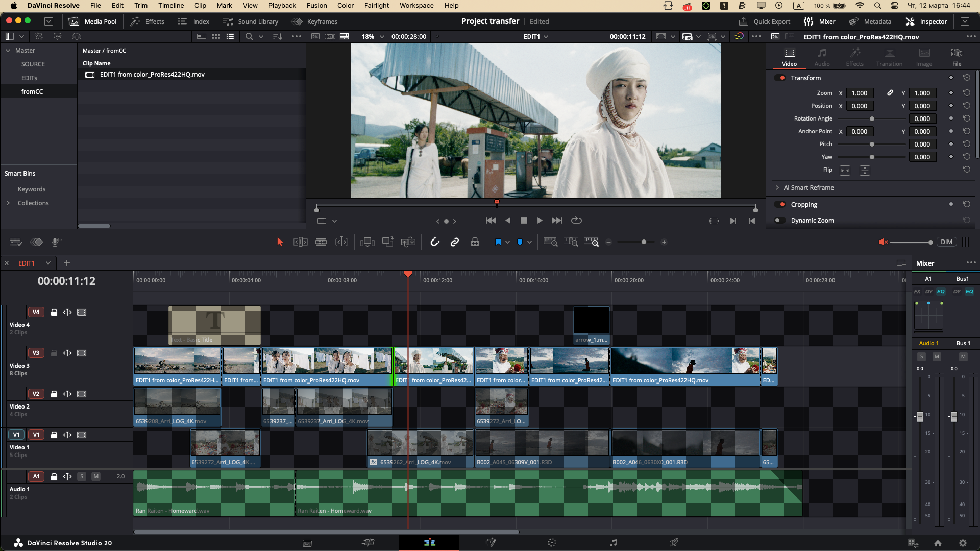Lock the Video 3 track

point(54,353)
